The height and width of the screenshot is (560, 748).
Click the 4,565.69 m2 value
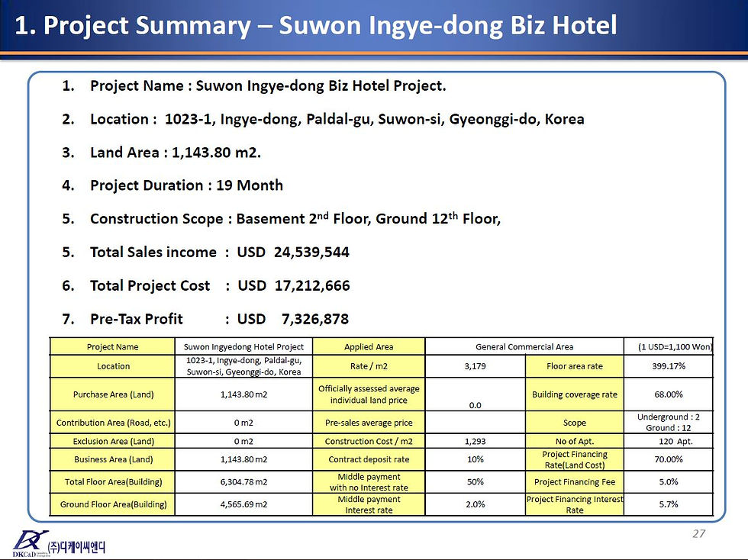(x=243, y=504)
